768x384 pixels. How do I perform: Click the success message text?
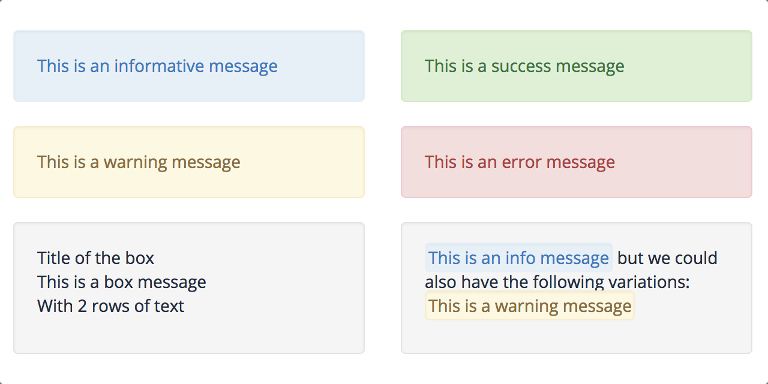[525, 66]
